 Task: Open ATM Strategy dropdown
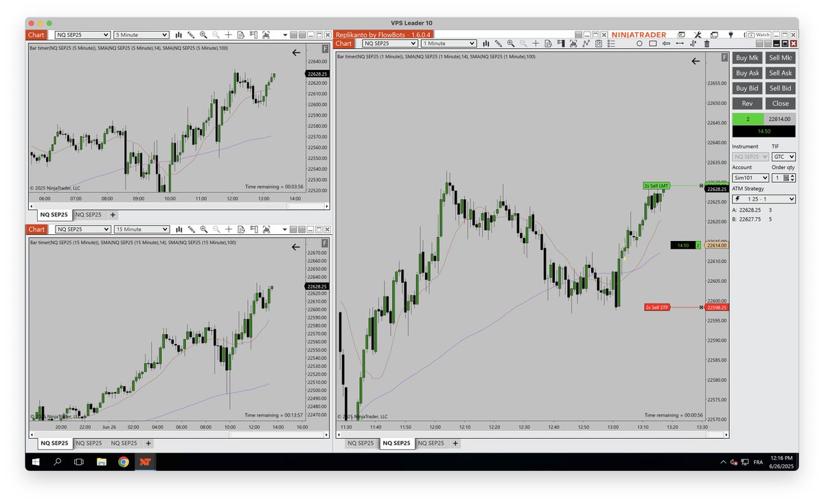764,199
